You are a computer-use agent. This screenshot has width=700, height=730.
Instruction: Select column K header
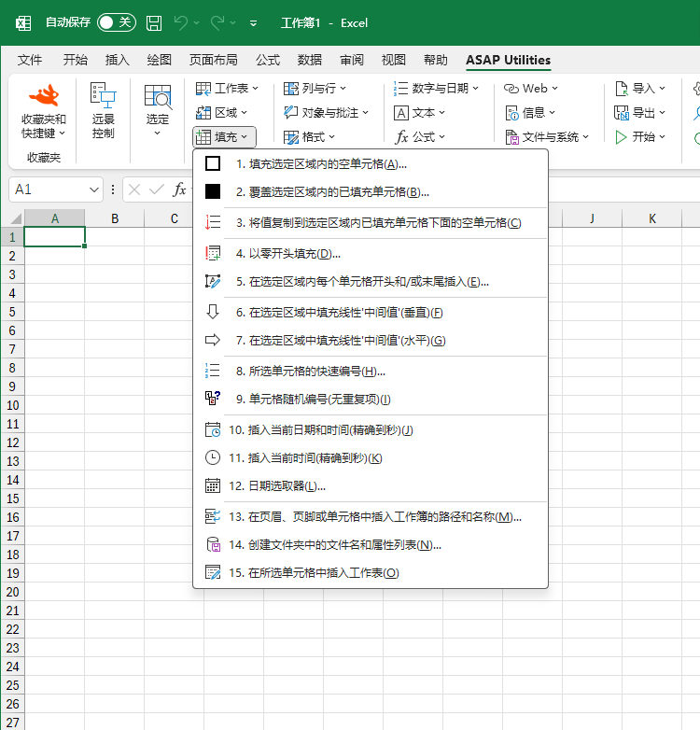point(652,218)
